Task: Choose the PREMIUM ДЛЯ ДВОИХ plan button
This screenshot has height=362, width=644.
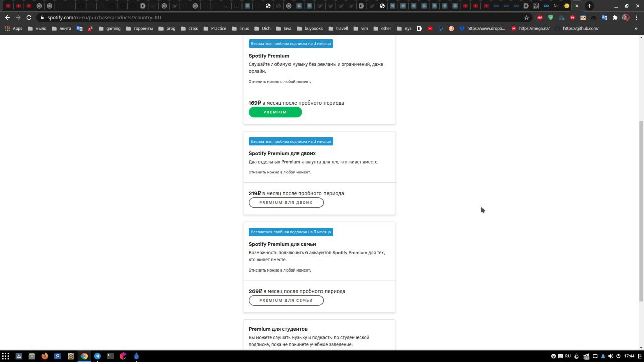Action: click(x=286, y=203)
